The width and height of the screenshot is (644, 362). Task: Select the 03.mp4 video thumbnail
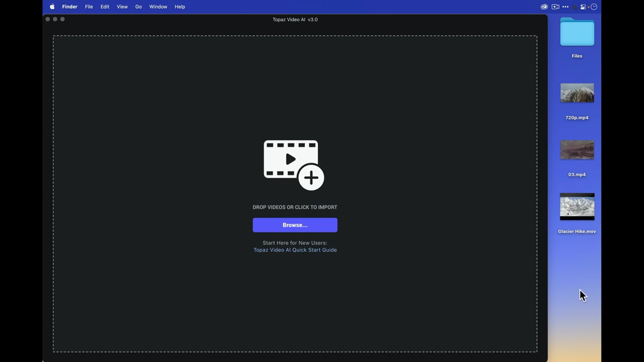577,150
